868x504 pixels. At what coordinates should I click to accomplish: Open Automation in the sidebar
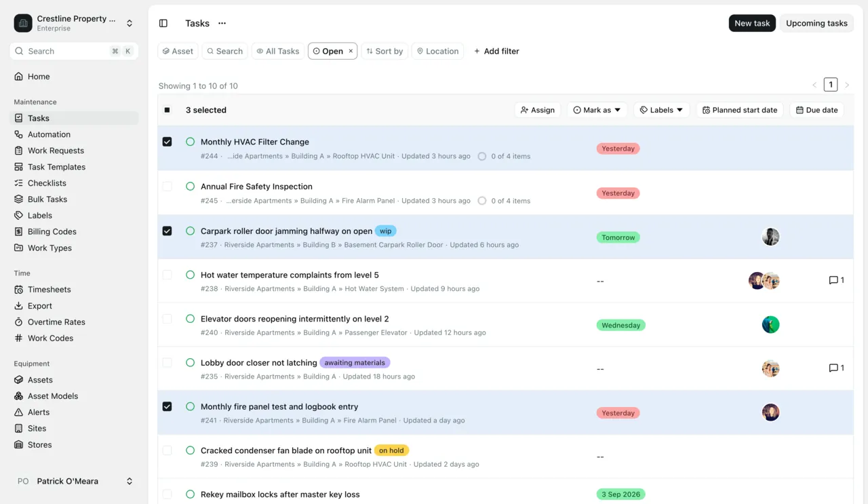click(x=74, y=134)
